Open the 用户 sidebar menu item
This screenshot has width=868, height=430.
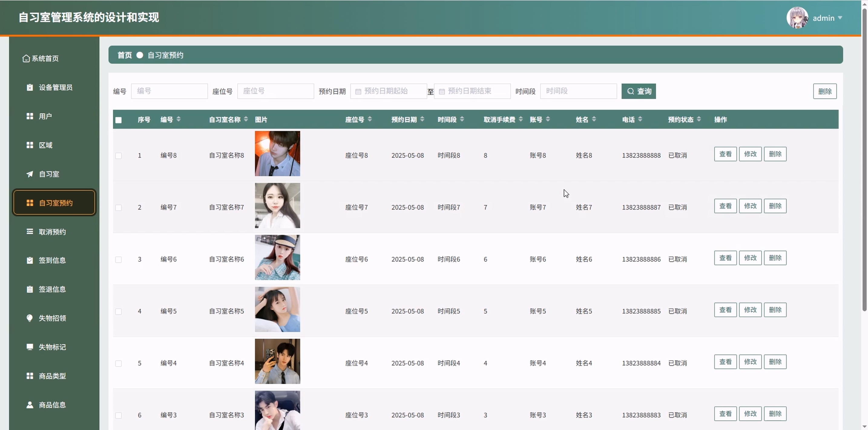tap(45, 116)
